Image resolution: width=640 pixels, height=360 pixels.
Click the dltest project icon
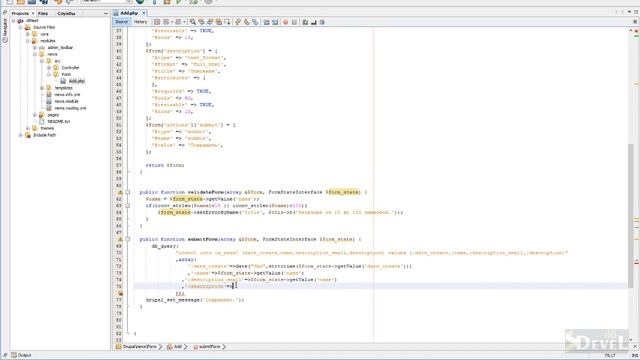[20, 20]
